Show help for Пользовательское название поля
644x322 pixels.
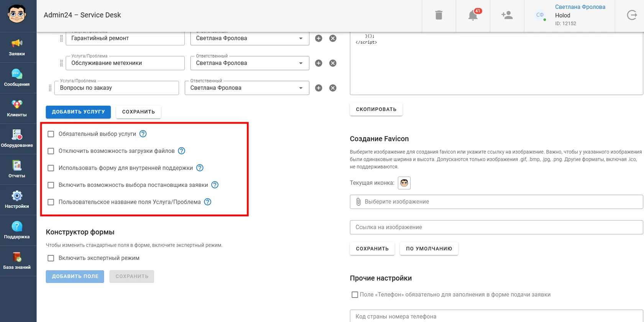click(x=208, y=202)
